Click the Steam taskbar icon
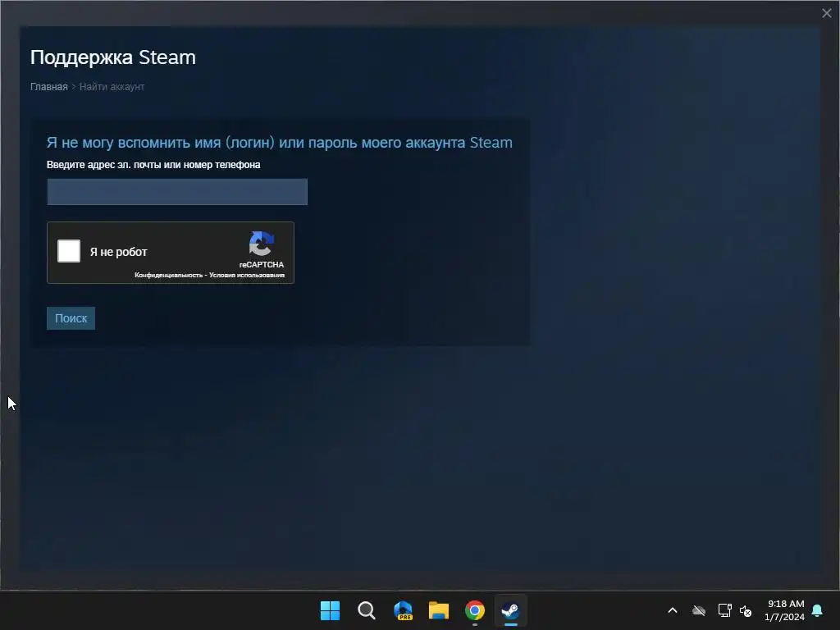840x630 pixels. click(510, 610)
